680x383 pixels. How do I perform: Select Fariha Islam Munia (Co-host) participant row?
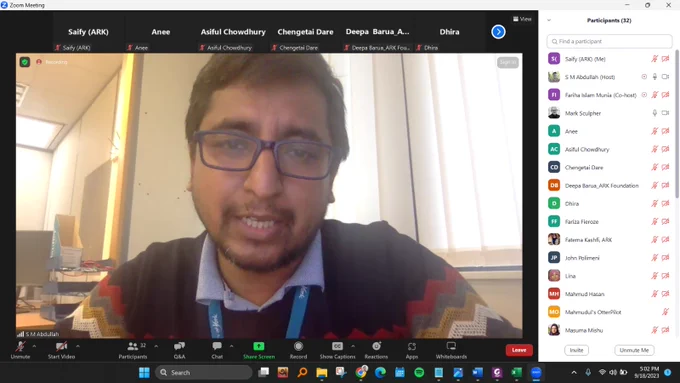(609, 95)
